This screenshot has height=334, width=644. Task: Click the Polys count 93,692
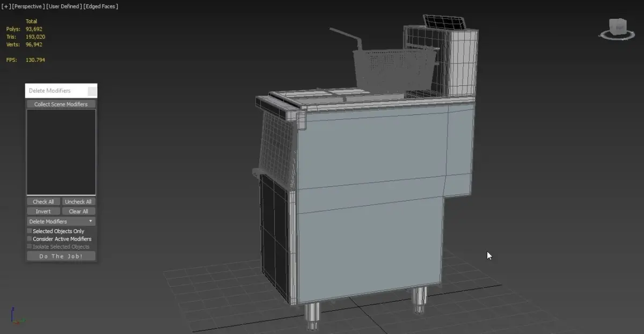coord(34,29)
